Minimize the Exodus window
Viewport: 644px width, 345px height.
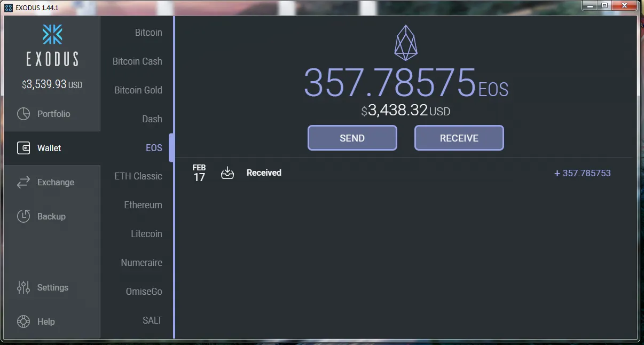pos(590,5)
